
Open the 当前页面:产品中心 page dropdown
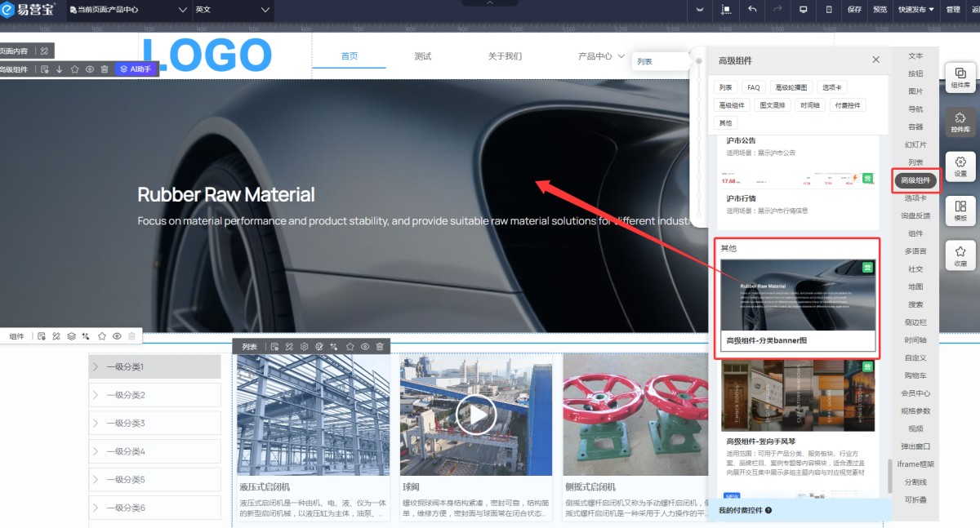128,10
